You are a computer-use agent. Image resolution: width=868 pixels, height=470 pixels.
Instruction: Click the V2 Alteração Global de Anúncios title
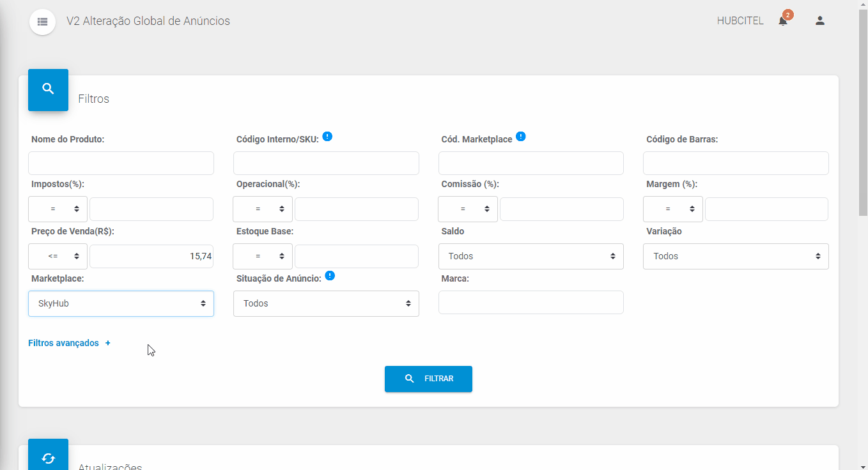[148, 21]
